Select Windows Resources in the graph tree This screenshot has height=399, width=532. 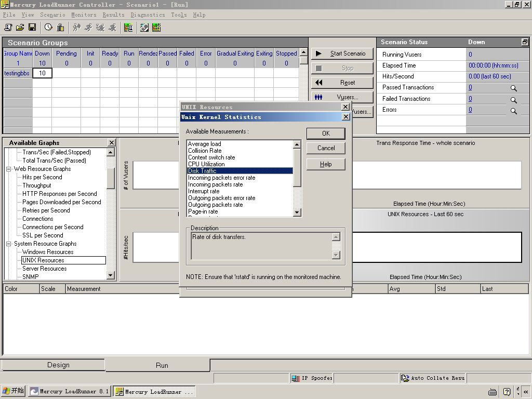pyautogui.click(x=48, y=252)
